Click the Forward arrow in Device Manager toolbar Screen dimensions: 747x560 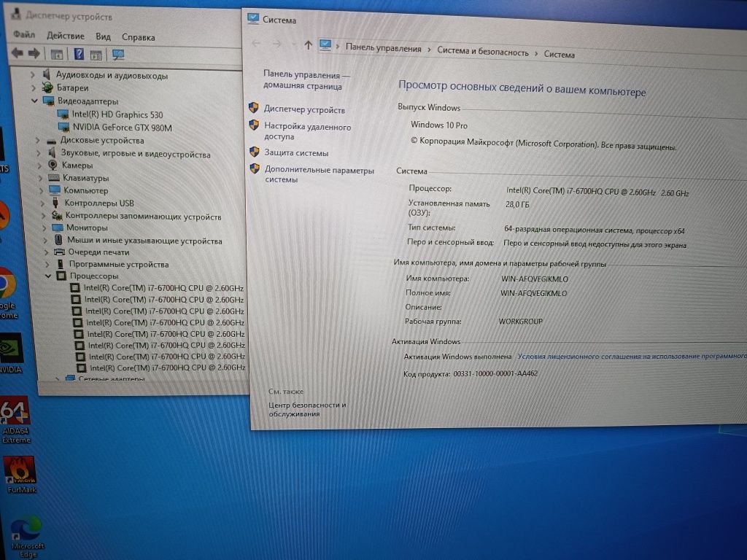(34, 53)
